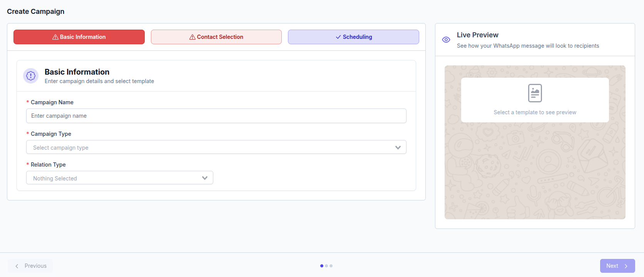This screenshot has width=644, height=277.
Task: Click the template placeholder icon in preview
Action: click(535, 93)
